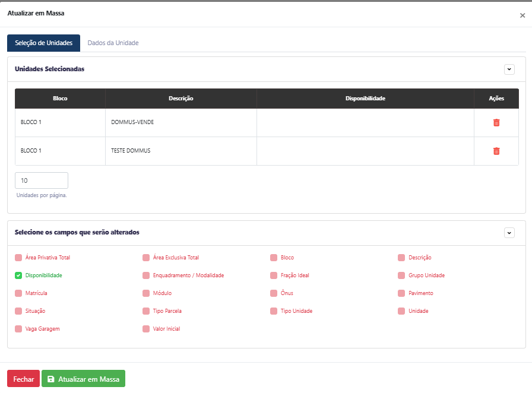Image resolution: width=532 pixels, height=393 pixels.
Task: Sort by the Descrição column header
Action: pyautogui.click(x=180, y=99)
